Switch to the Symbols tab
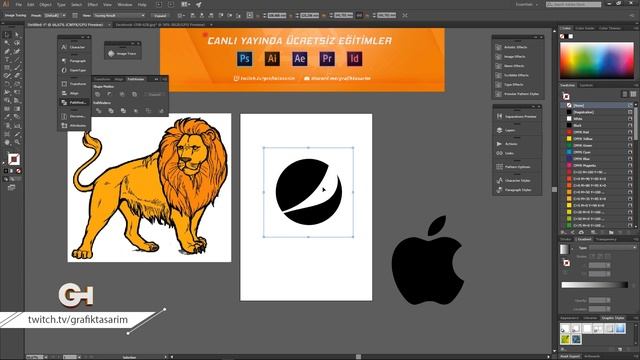 click(587, 85)
